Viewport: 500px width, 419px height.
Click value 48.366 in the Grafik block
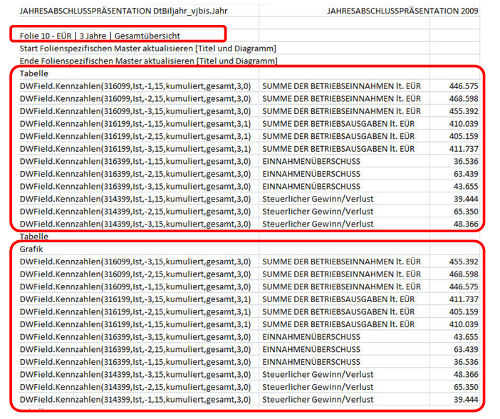[466, 375]
